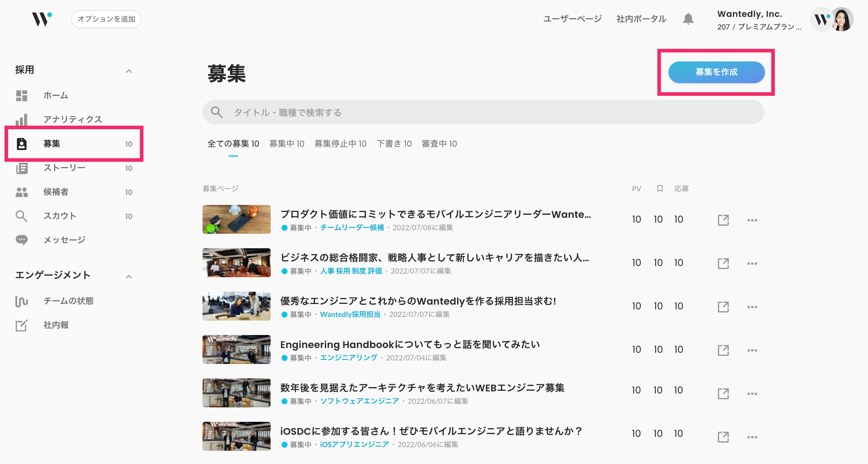The image size is (868, 464).
Task: Open title 数年後を見据えたアーキテクチャを考えたいWEBエンジニア募集
Action: (423, 388)
